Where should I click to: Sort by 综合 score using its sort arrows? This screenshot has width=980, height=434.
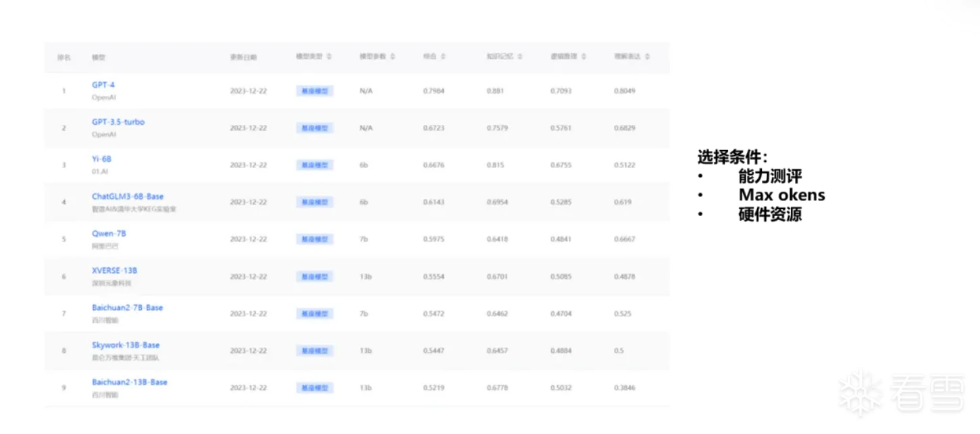(443, 57)
